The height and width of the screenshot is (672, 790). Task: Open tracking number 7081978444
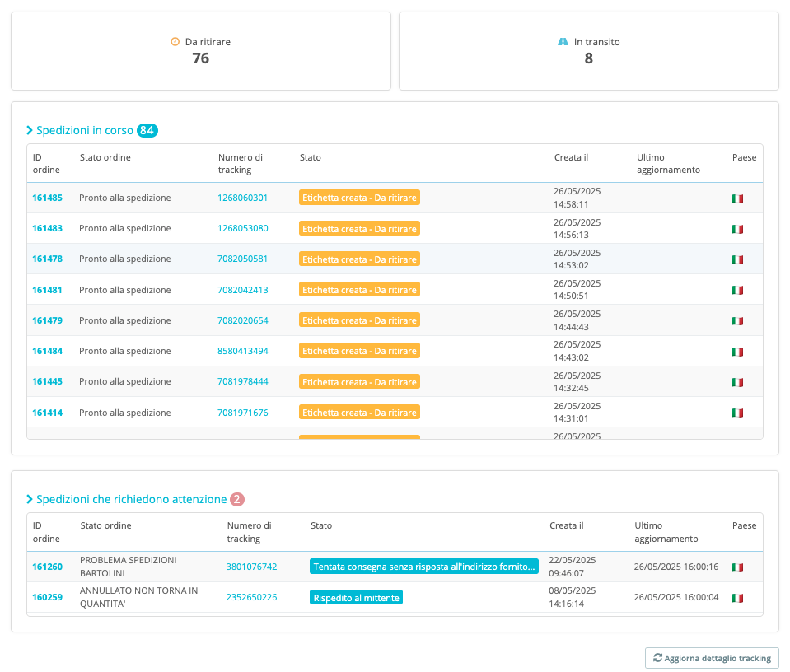click(x=243, y=381)
